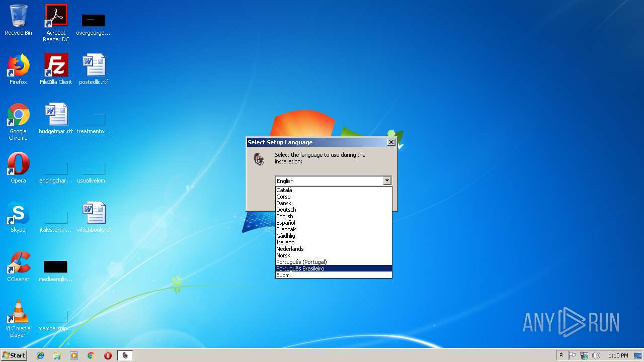Select the italystartin desktop file
The image size is (644, 362).
56,222
